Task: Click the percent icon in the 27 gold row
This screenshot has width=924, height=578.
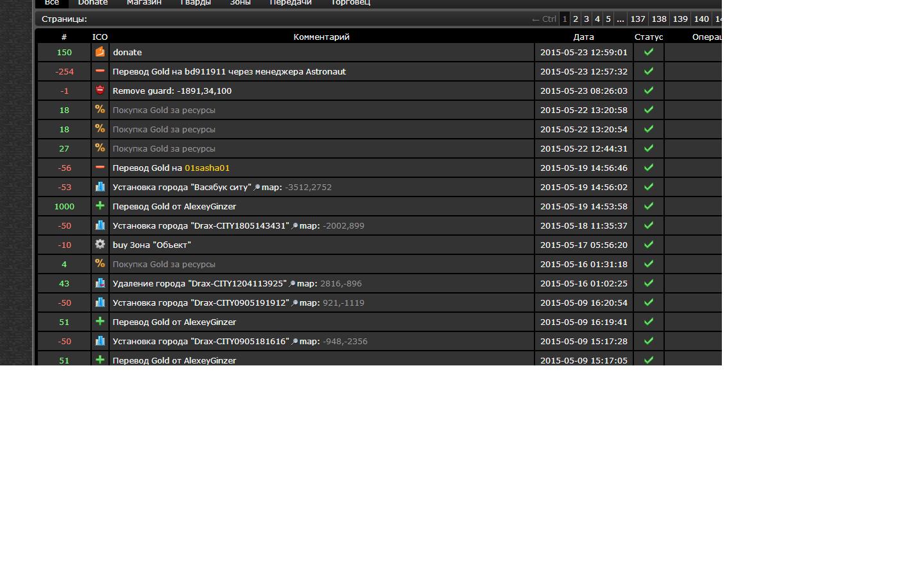Action: point(99,148)
